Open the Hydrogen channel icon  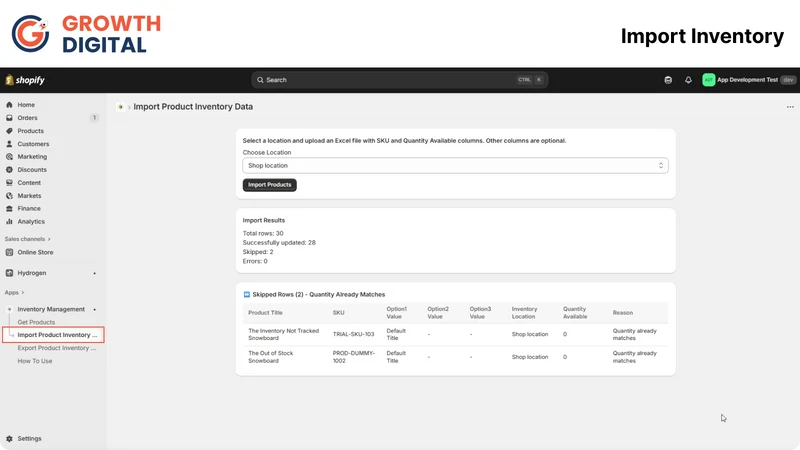coord(9,273)
